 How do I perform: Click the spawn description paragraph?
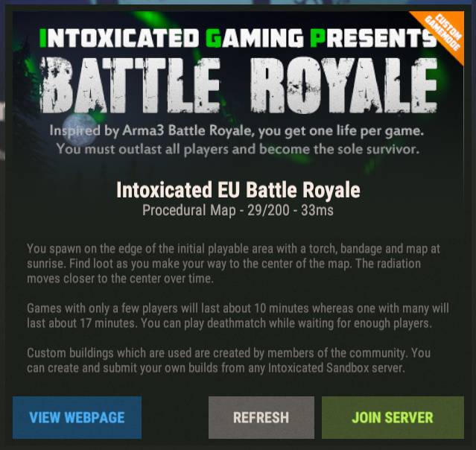pyautogui.click(x=233, y=264)
